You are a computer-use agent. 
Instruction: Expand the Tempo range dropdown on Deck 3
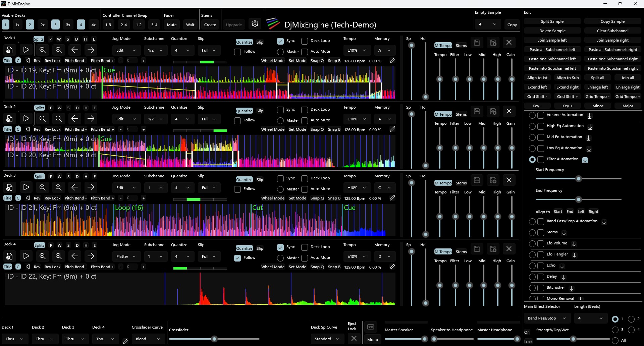[x=356, y=187]
